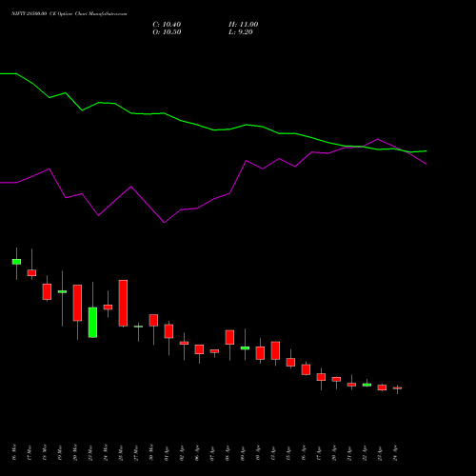Select the close value "C: 10.40"

(x=167, y=25)
